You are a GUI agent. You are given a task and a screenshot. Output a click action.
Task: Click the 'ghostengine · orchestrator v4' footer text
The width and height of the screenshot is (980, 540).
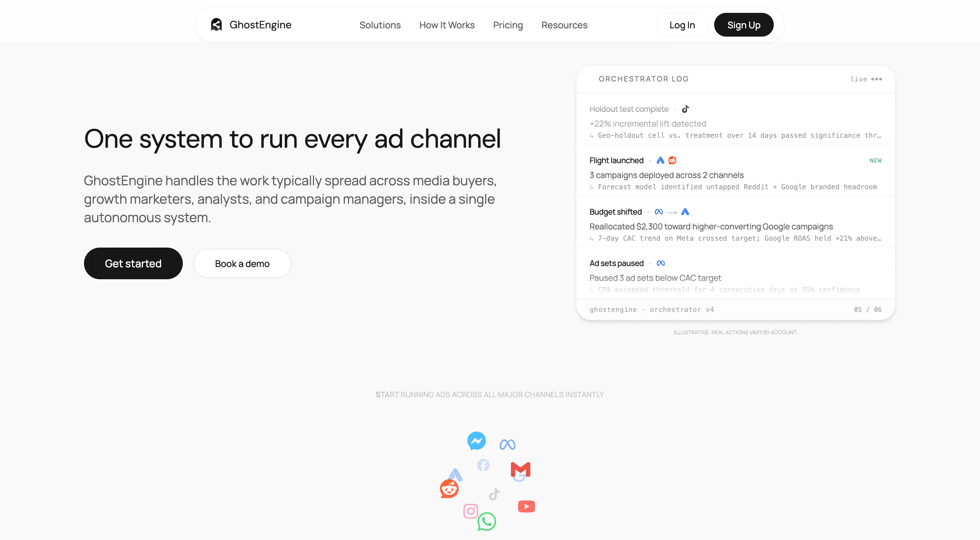[652, 310]
